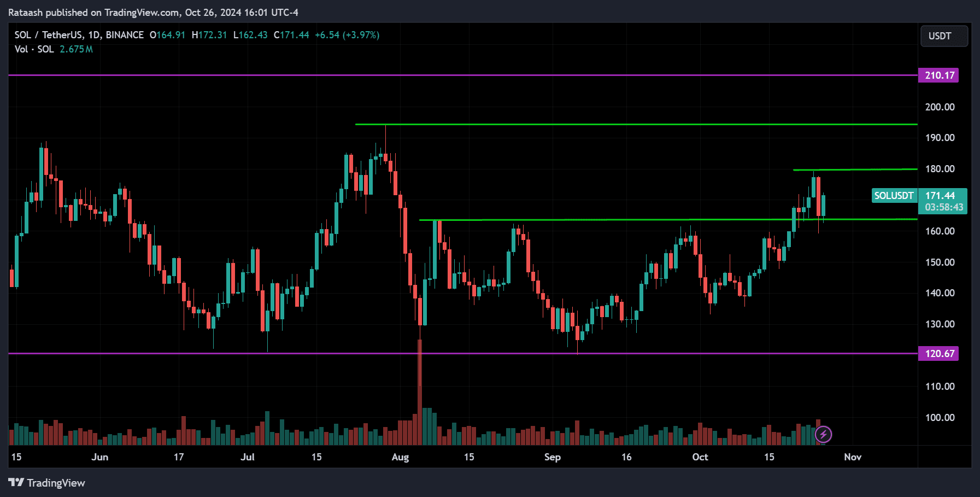Click the SOL / TetherUS, 1D, BINANCE title
This screenshot has width=980, height=497.
pos(79,35)
